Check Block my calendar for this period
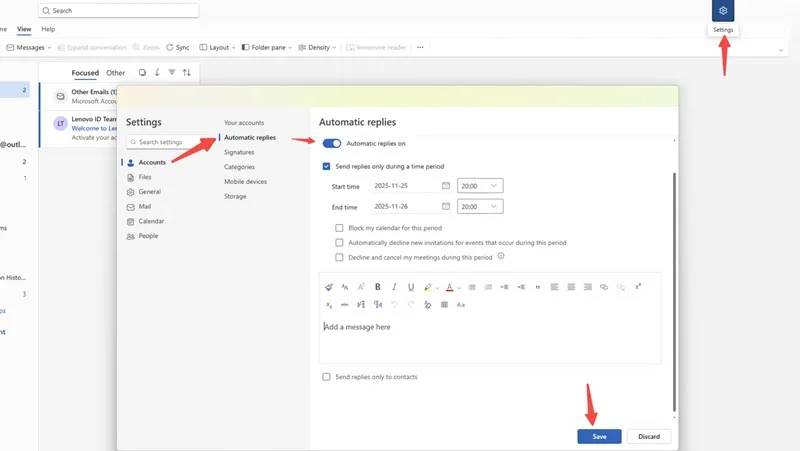This screenshot has width=800, height=451. [x=339, y=228]
